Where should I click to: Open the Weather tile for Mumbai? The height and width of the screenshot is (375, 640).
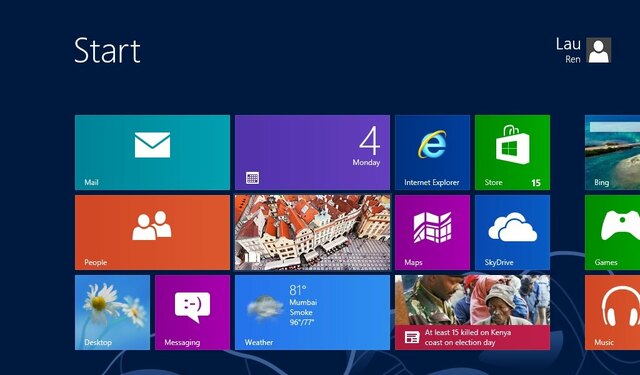click(312, 312)
